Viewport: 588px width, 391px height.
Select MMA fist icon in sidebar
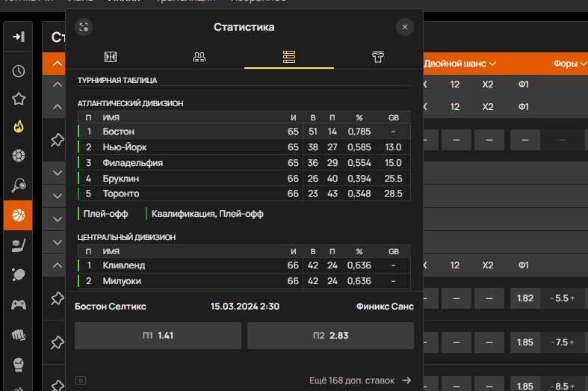tap(19, 334)
